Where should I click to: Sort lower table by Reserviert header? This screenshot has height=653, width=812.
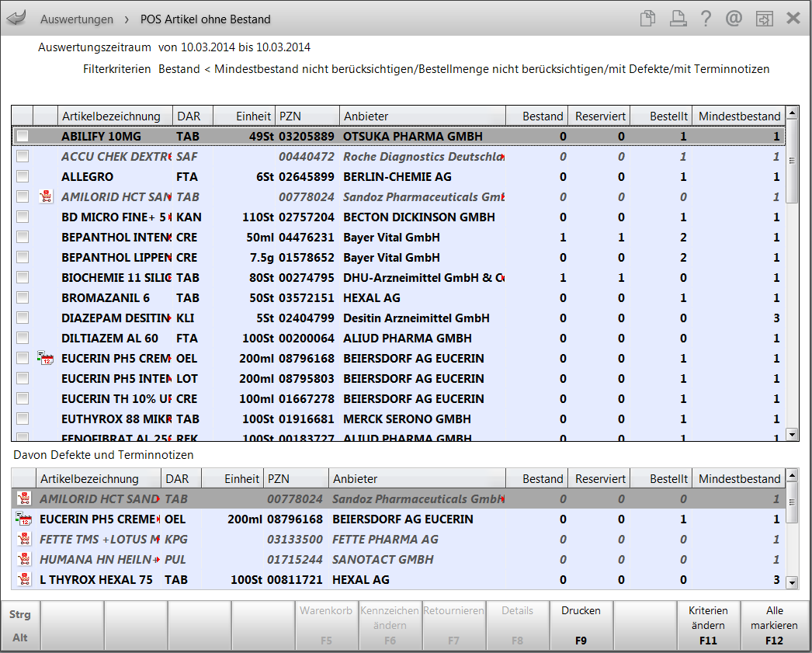[599, 478]
